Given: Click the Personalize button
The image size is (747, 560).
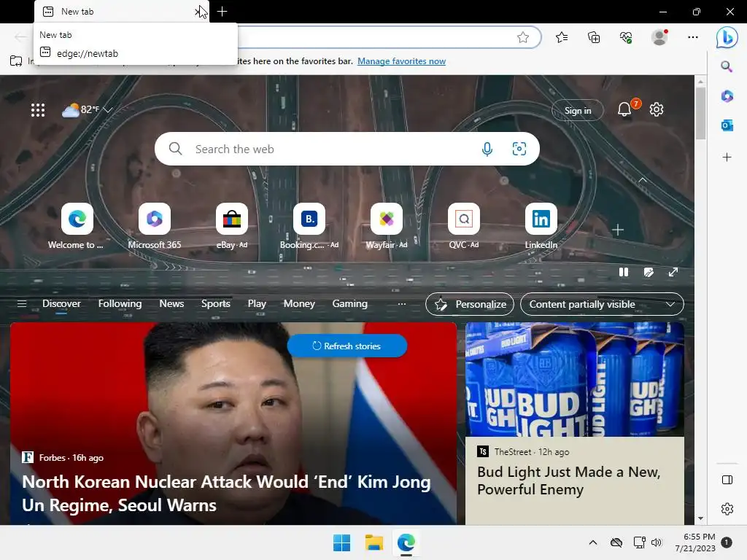Looking at the screenshot, I should tap(470, 304).
